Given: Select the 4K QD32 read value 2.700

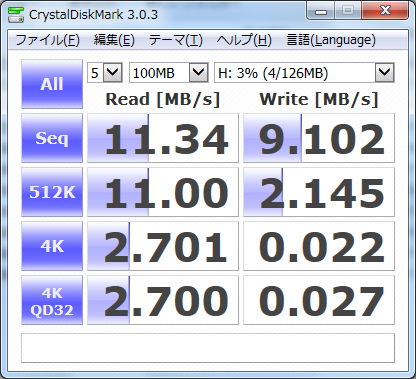Looking at the screenshot, I should [163, 300].
